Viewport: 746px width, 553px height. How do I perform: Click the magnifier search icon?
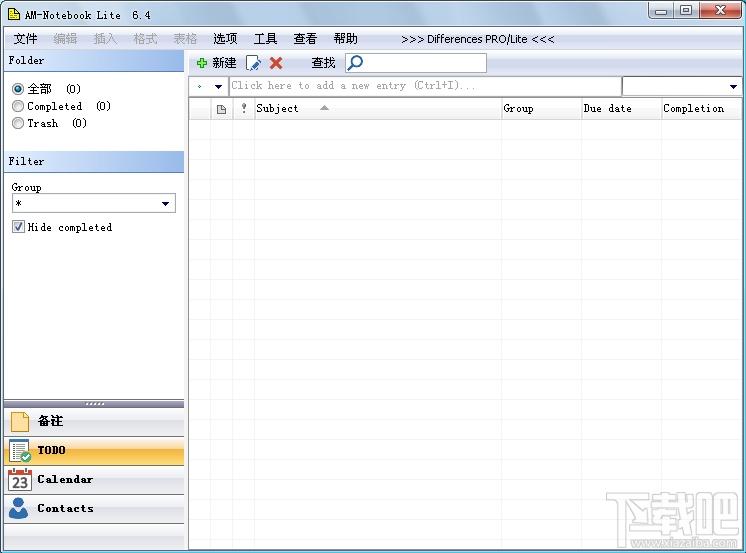point(355,62)
